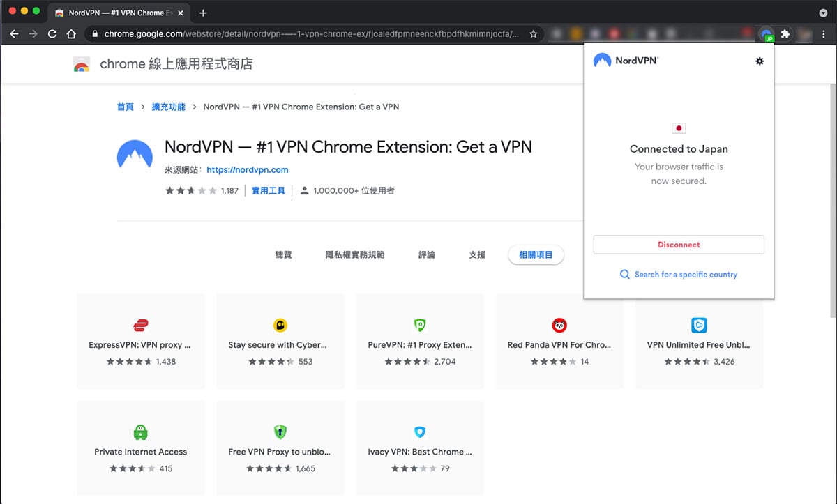Viewport: 837px width, 504px height.
Task: Open the browser home page icon
Action: click(x=70, y=33)
